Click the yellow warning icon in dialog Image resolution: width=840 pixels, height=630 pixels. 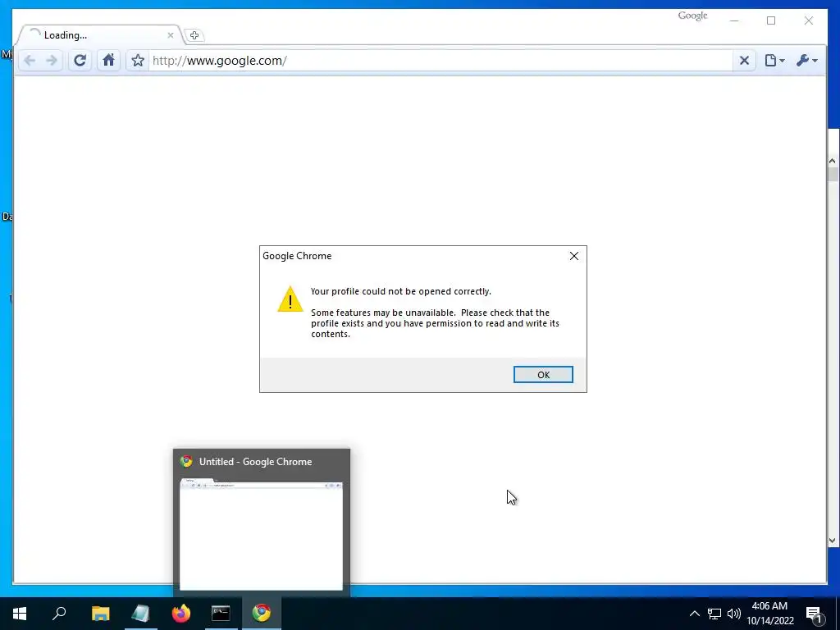[290, 299]
